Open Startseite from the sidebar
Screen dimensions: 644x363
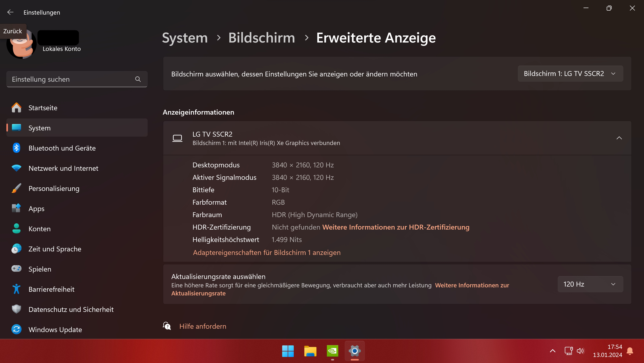pyautogui.click(x=43, y=108)
